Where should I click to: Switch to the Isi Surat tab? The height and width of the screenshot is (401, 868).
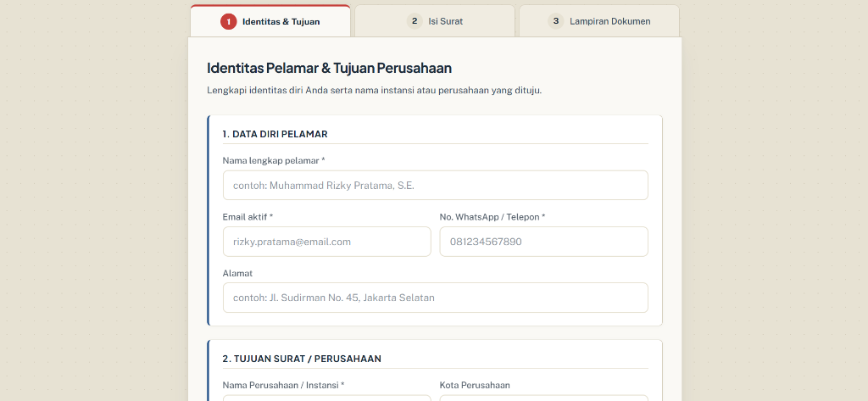tap(435, 21)
